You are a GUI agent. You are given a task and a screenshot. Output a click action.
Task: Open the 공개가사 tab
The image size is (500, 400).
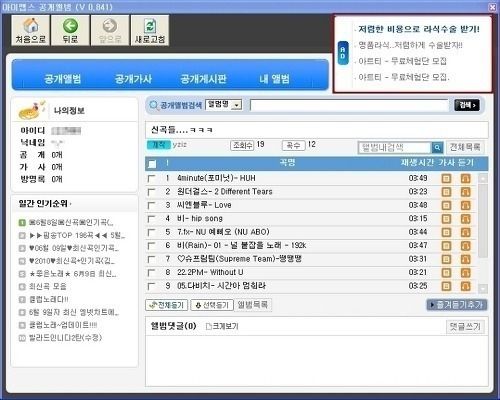pyautogui.click(x=133, y=79)
